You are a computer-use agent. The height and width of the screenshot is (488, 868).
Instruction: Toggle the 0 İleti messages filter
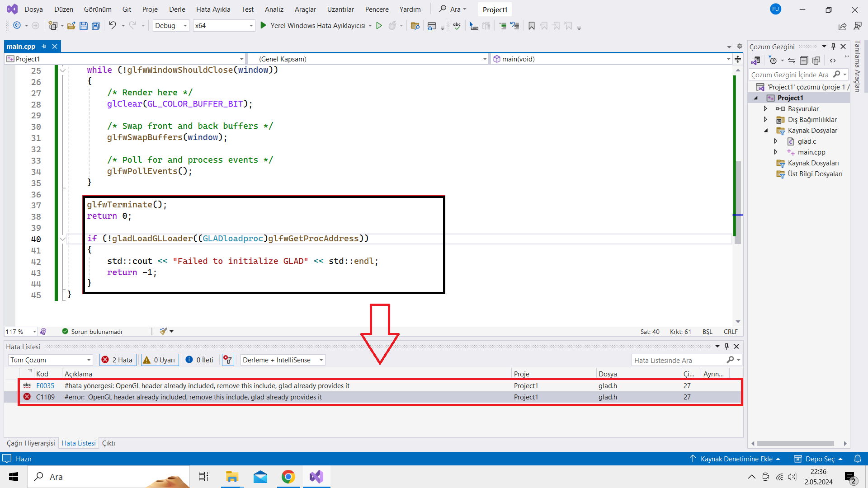pyautogui.click(x=199, y=360)
